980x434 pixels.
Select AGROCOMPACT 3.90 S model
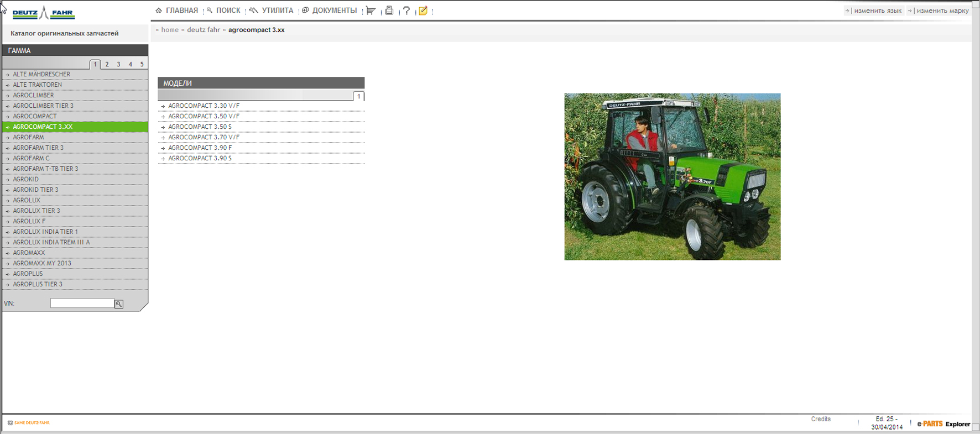click(200, 158)
